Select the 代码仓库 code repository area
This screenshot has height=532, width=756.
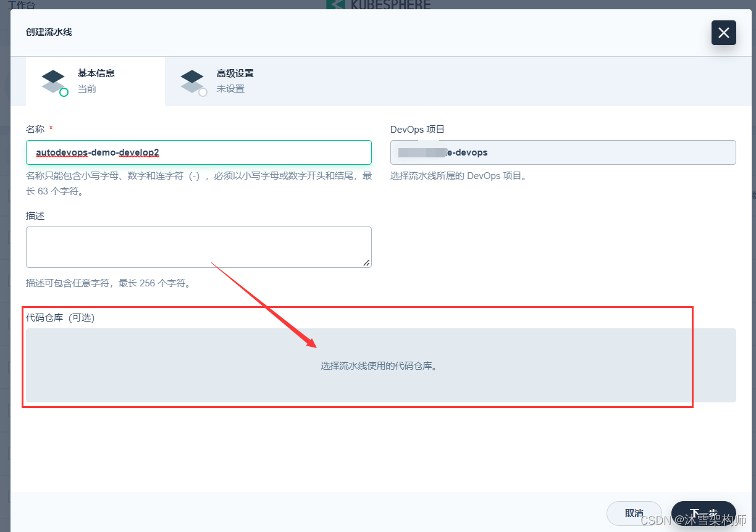381,365
